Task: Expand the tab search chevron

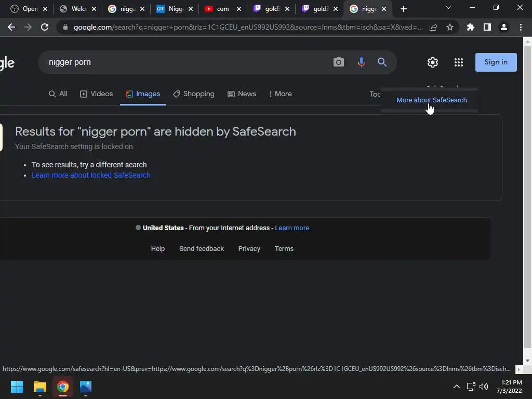Action: point(448,7)
